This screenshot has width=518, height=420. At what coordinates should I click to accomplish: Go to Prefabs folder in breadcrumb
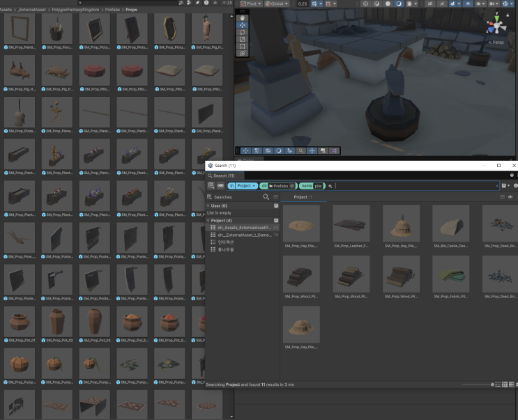[x=112, y=10]
